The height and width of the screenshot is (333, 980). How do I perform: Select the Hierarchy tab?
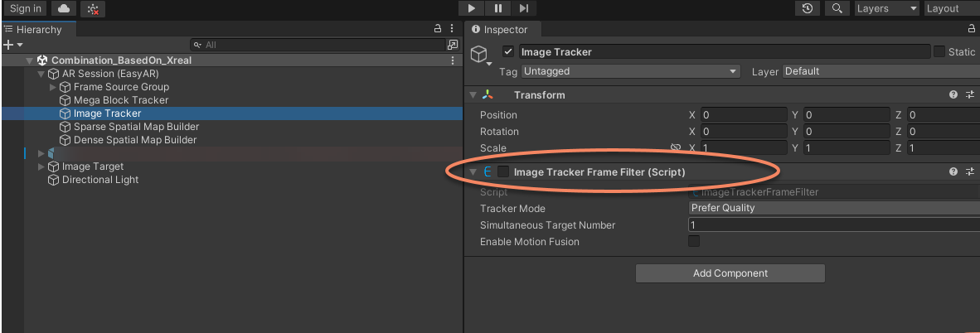38,29
